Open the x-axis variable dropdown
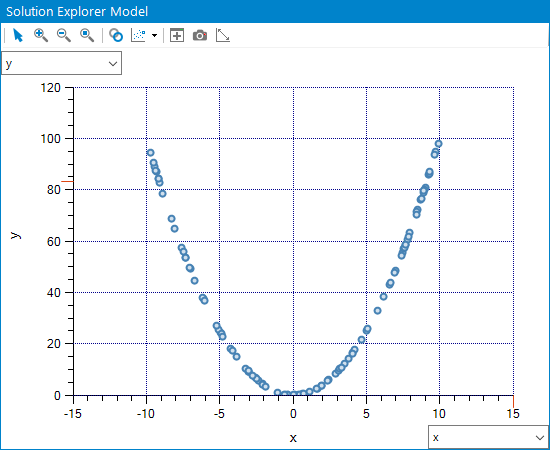The image size is (550, 450). [488, 437]
